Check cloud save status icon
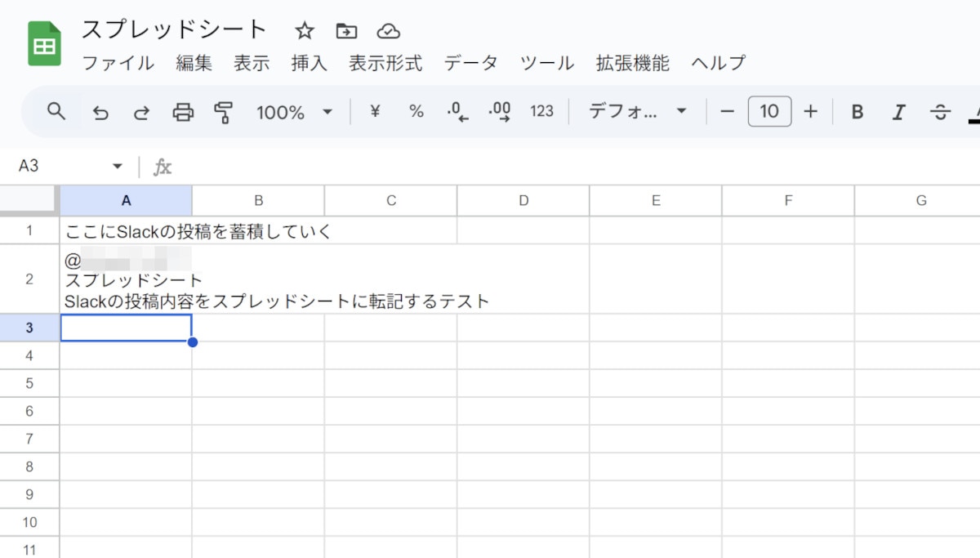 tap(388, 31)
